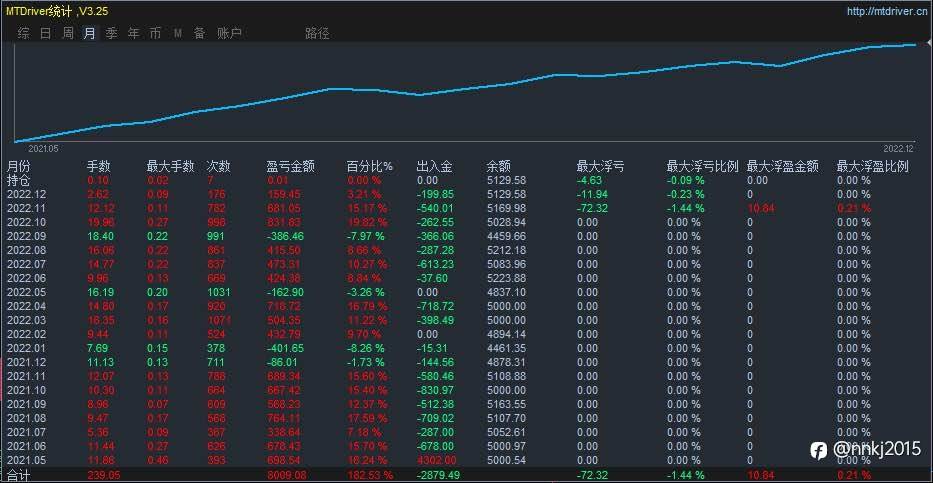This screenshot has height=483, width=933.
Task: Click the 1031 trade count in 2022.05
Action: (218, 292)
